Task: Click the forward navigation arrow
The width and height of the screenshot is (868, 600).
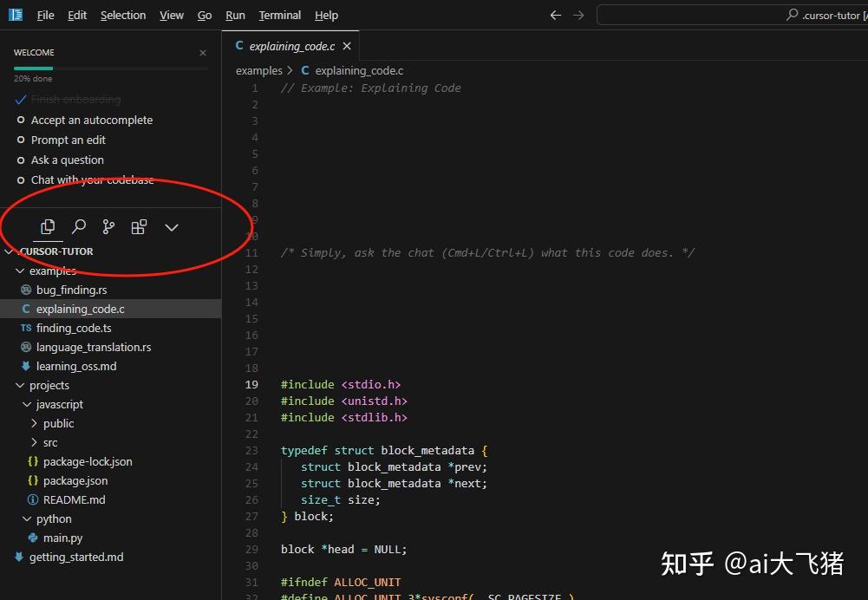Action: coord(579,15)
